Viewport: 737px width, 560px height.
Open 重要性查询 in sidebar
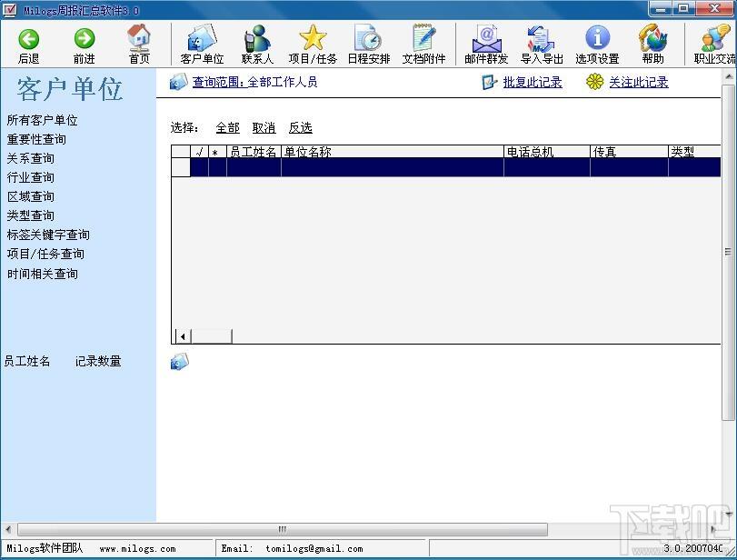(36, 139)
